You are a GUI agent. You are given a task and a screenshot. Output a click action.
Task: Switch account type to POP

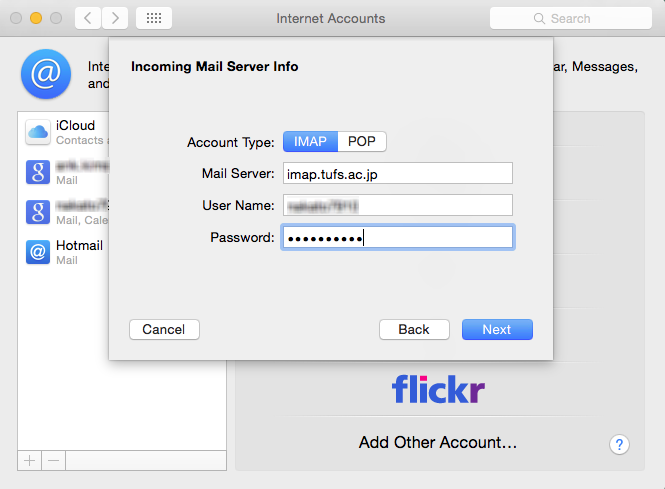[x=362, y=141]
